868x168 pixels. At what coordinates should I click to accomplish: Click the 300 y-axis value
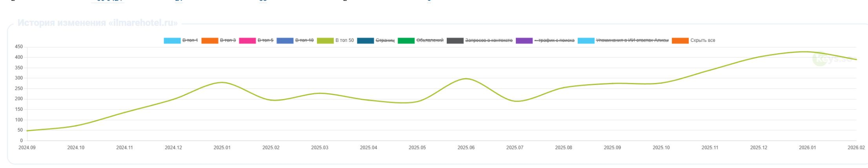coord(19,78)
